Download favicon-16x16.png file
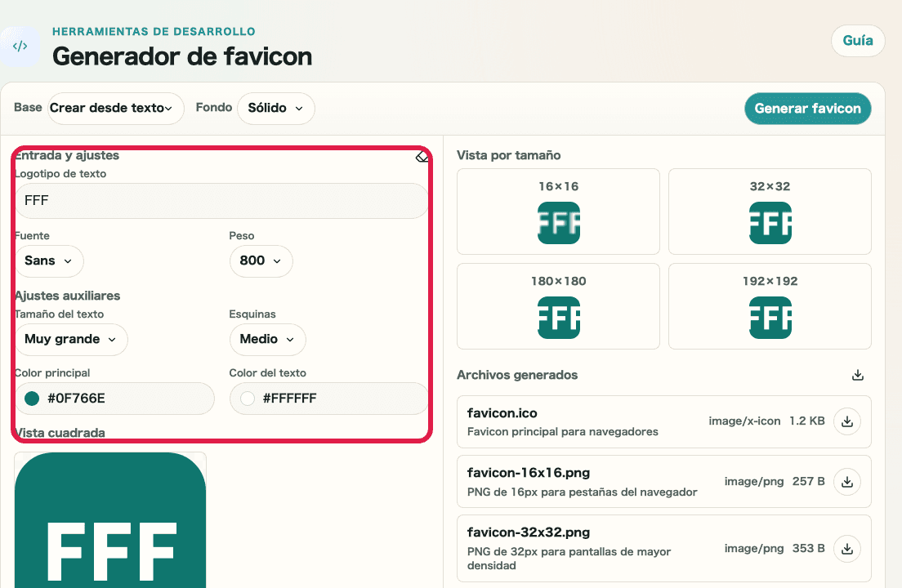Screen dimensions: 902x588 [x=847, y=482]
